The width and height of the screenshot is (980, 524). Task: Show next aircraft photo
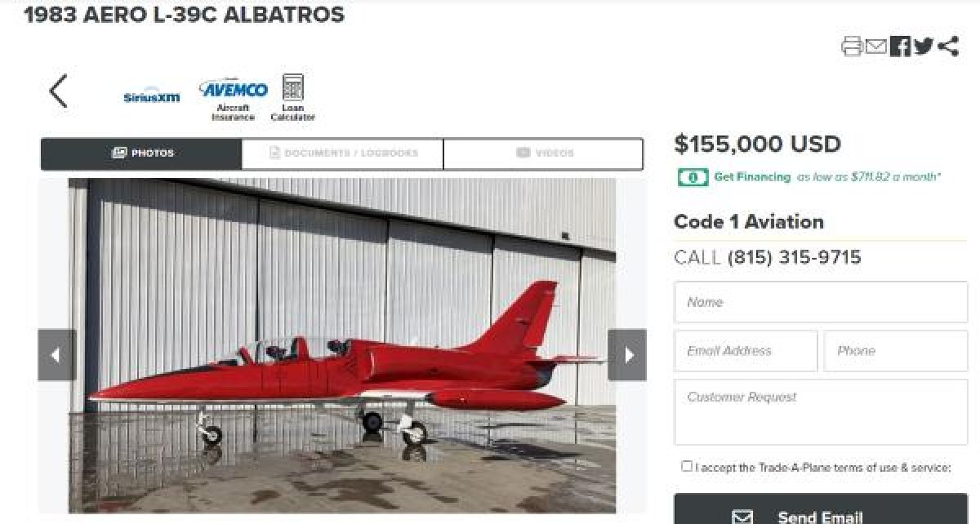point(627,355)
